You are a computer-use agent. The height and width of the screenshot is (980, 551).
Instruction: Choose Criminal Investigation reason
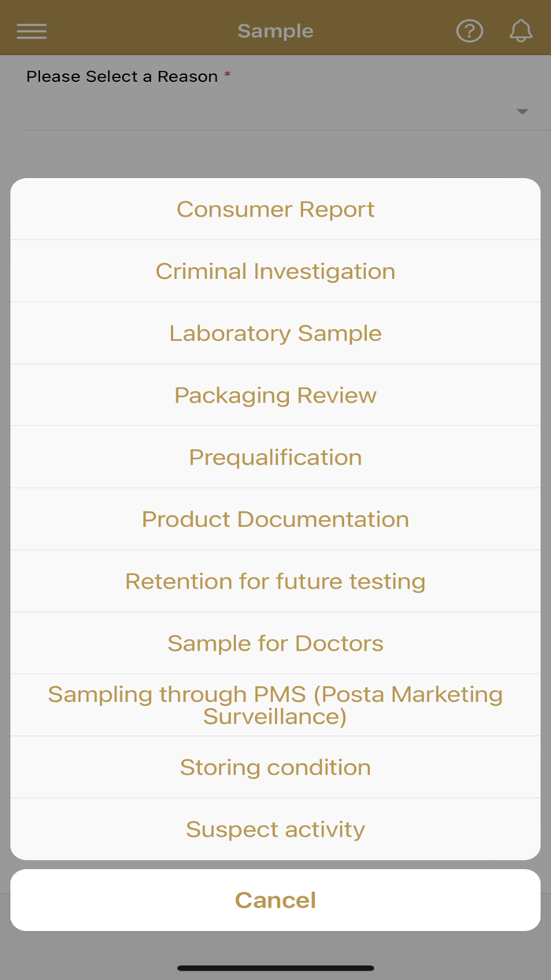[x=275, y=271]
